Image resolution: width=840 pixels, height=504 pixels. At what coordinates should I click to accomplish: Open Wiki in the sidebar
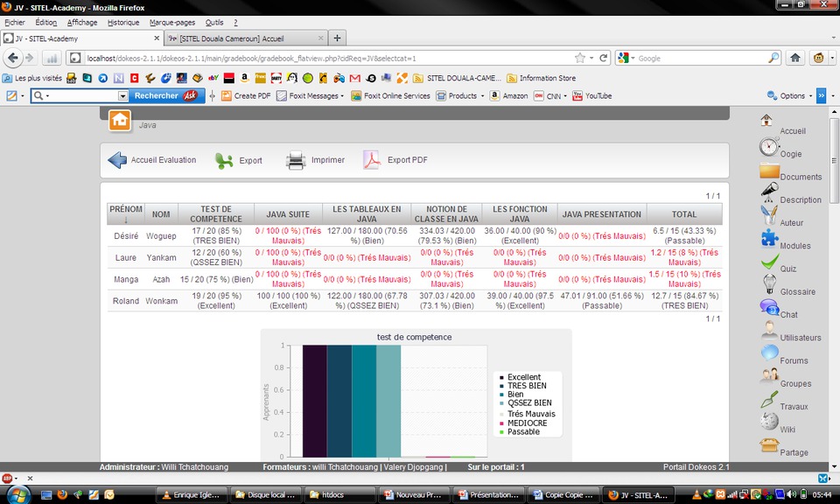click(787, 430)
